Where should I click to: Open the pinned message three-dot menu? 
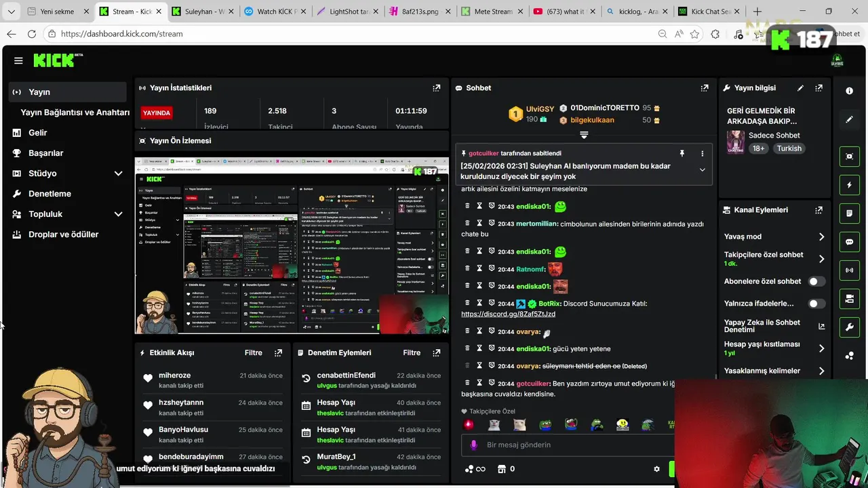[702, 154]
